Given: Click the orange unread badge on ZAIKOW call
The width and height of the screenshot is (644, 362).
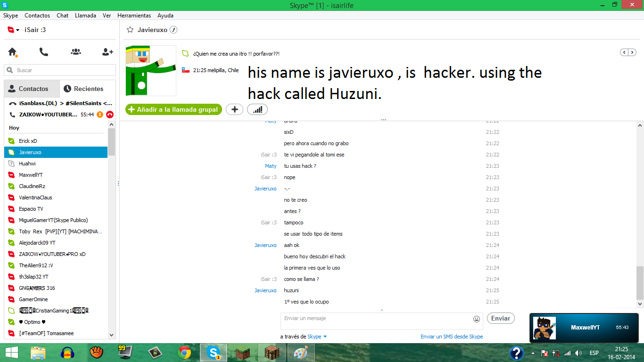Looking at the screenshot, I should (100, 115).
